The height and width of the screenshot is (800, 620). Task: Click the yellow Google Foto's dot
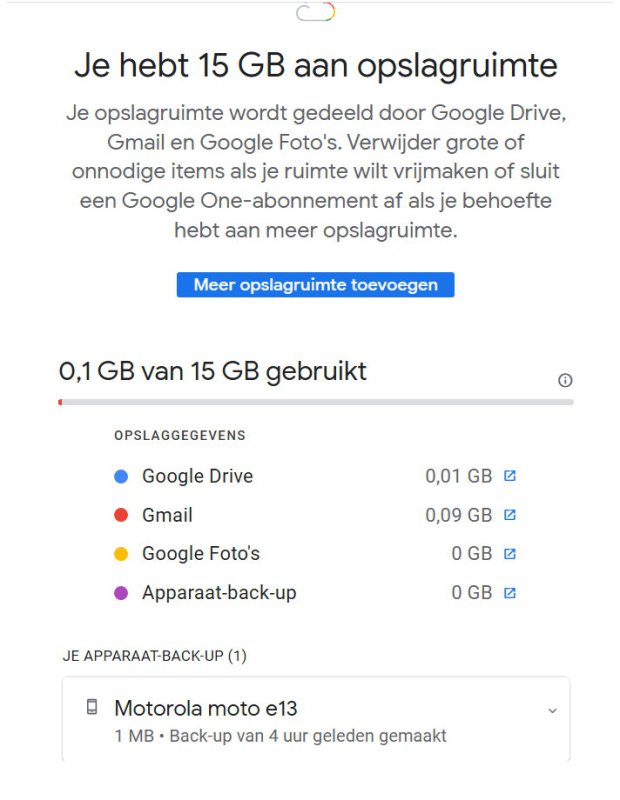[121, 554]
